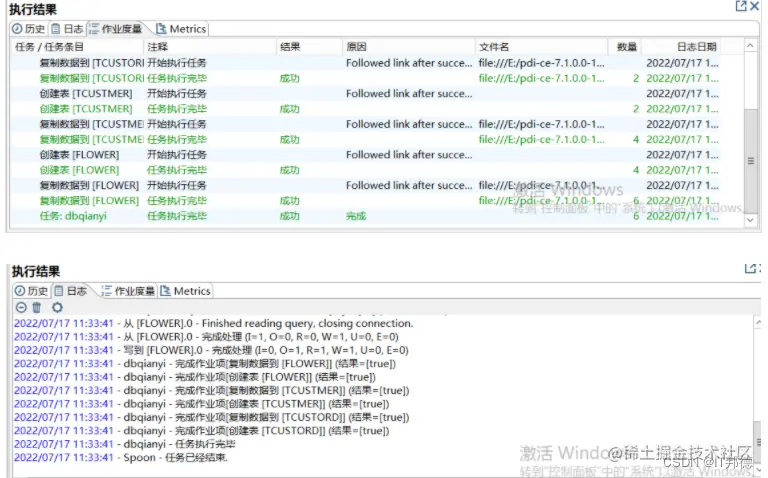Click quantity 2 in green 创建表 [TCUSTMER] row
768x478 pixels.
click(636, 109)
